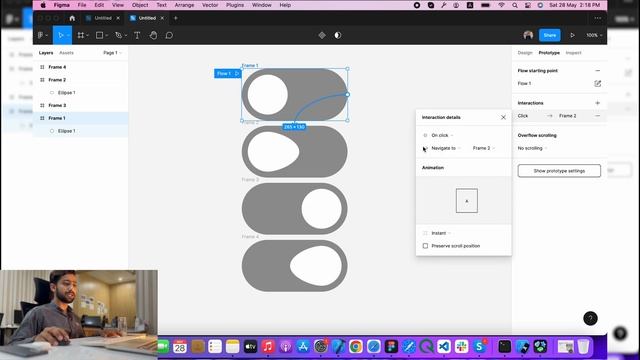Go to Figma home screen
Screen dimensions: 640x360
tap(72, 18)
